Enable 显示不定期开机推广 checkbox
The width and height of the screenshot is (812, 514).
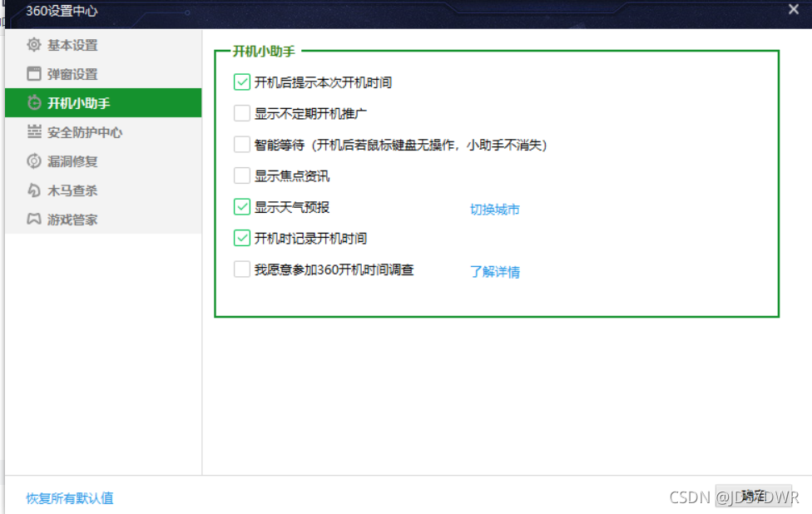(242, 113)
